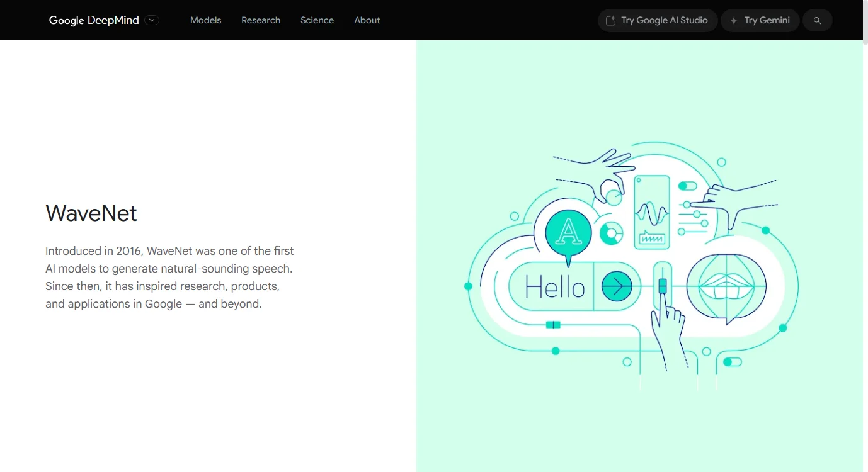Open the Research menu
This screenshot has width=868, height=472.
pos(261,20)
